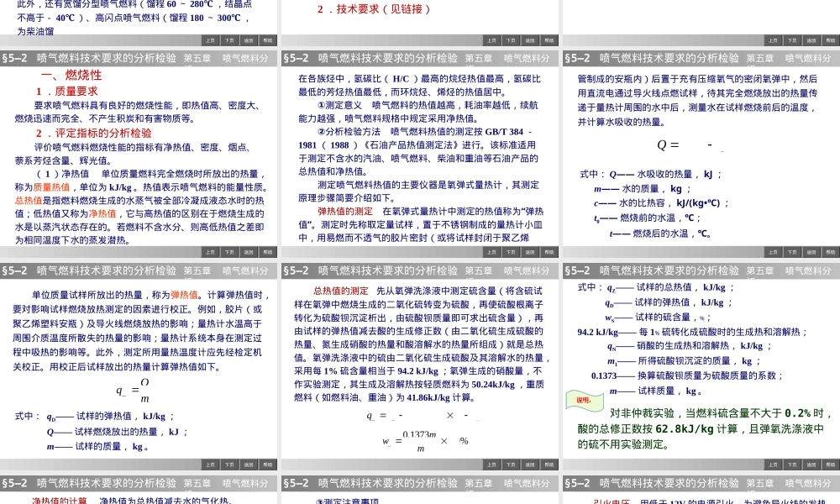Click 下页 on the 一、燃烧性 slide
The height and width of the screenshot is (504, 840).
point(229,252)
